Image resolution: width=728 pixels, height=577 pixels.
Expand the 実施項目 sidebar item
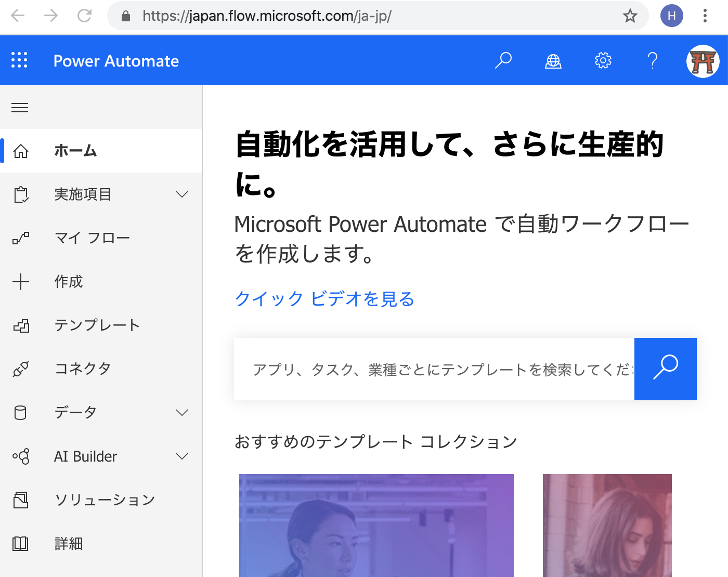click(x=83, y=194)
